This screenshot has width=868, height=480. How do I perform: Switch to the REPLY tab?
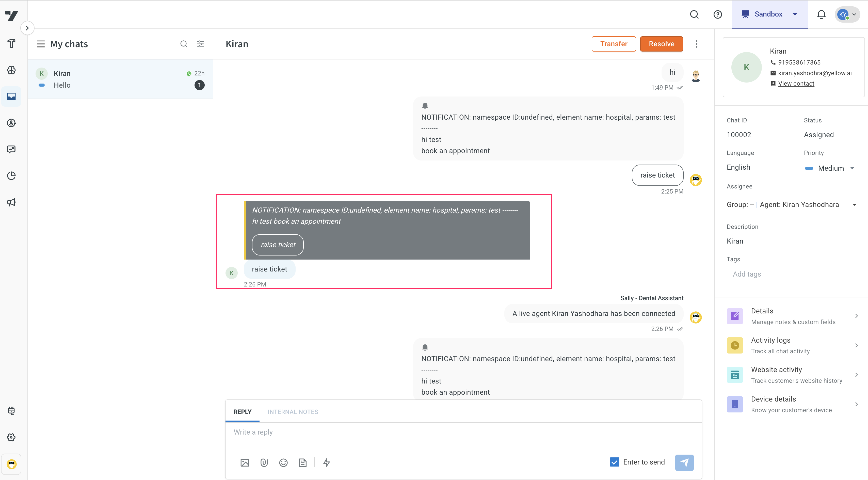[242, 412]
